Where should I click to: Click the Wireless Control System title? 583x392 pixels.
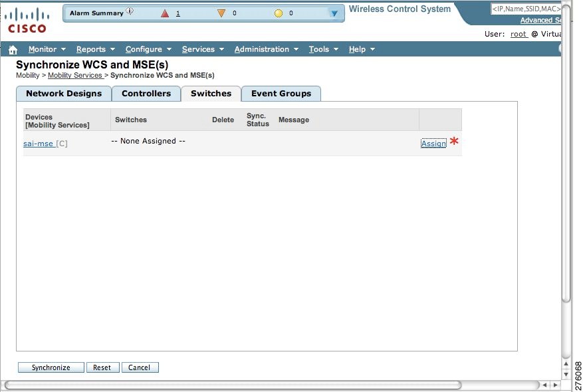point(400,9)
